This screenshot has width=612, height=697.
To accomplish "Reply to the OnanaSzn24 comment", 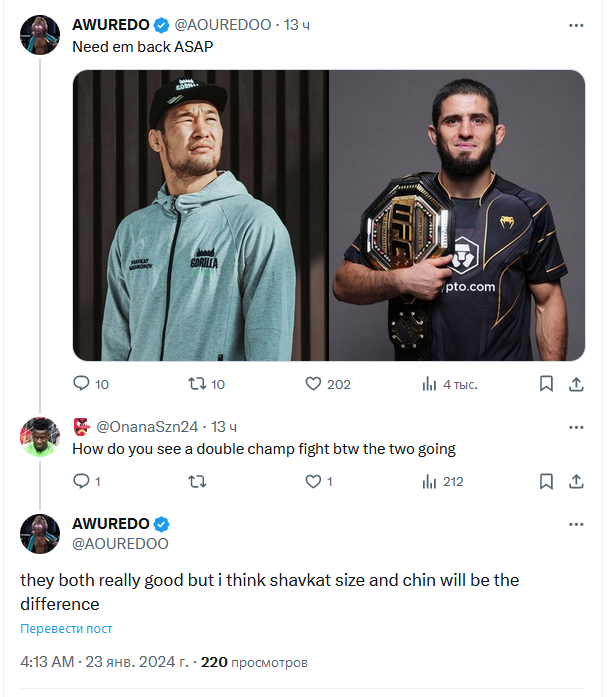I will pyautogui.click(x=82, y=481).
